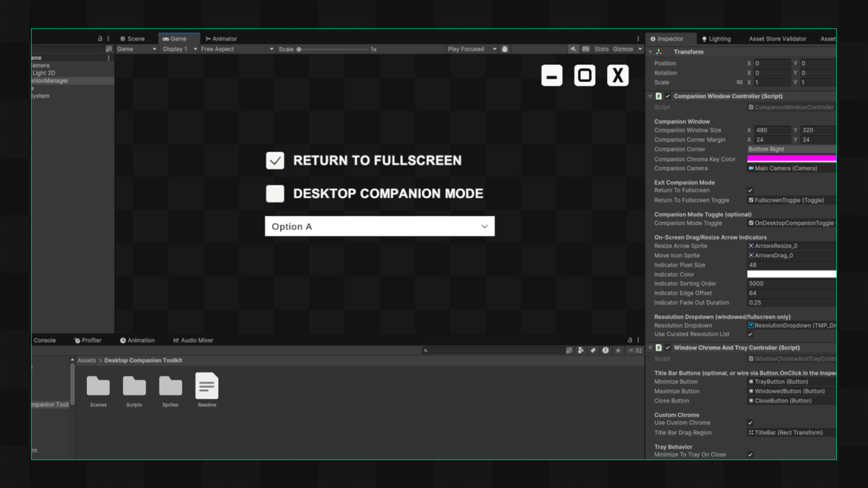Toggle Return To Fullscreen inspector checkbox
Viewport: 868px width, 488px height.
[750, 191]
